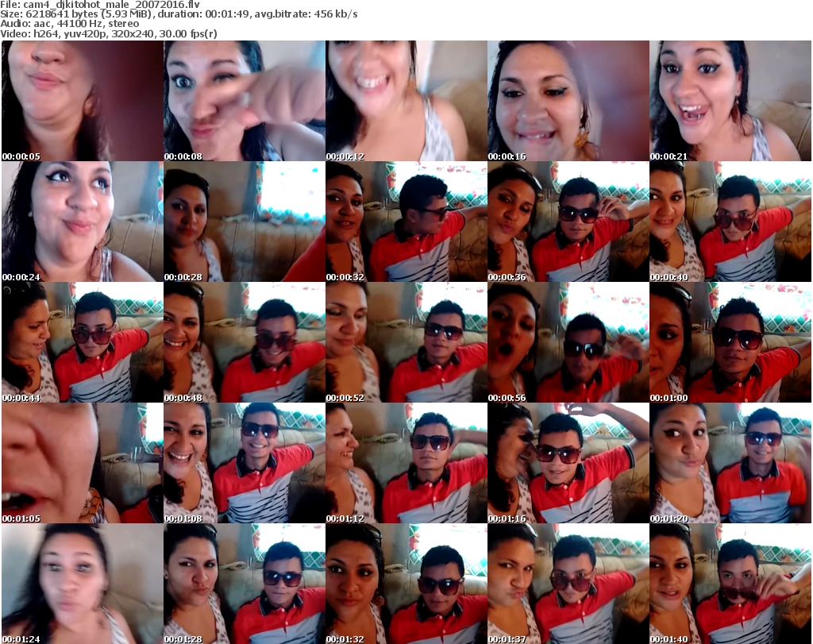Screen dimensions: 813x644
Task: Select the thumbnail stamped 00:01:20
Action: pyautogui.click(x=730, y=463)
